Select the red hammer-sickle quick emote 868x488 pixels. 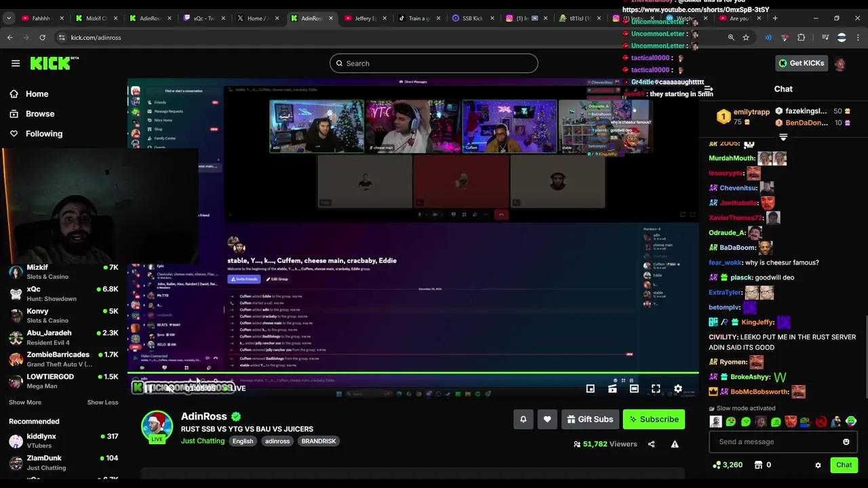[x=821, y=422]
